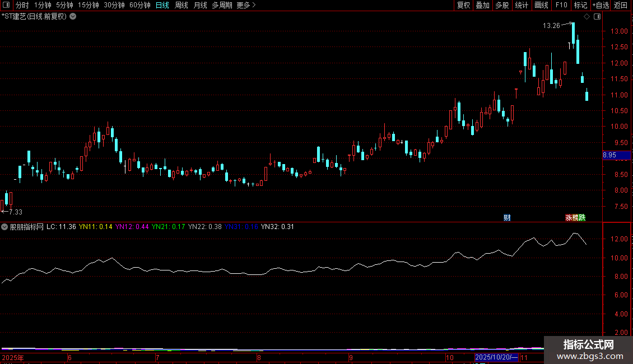Open the 分时 intraday view
This screenshot has width=633, height=364.
22,5
